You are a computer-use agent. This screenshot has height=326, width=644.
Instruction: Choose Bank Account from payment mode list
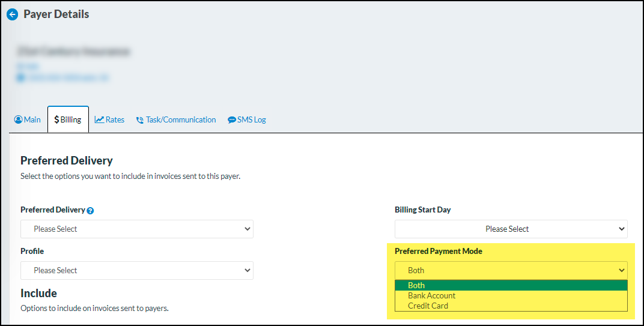[431, 295]
